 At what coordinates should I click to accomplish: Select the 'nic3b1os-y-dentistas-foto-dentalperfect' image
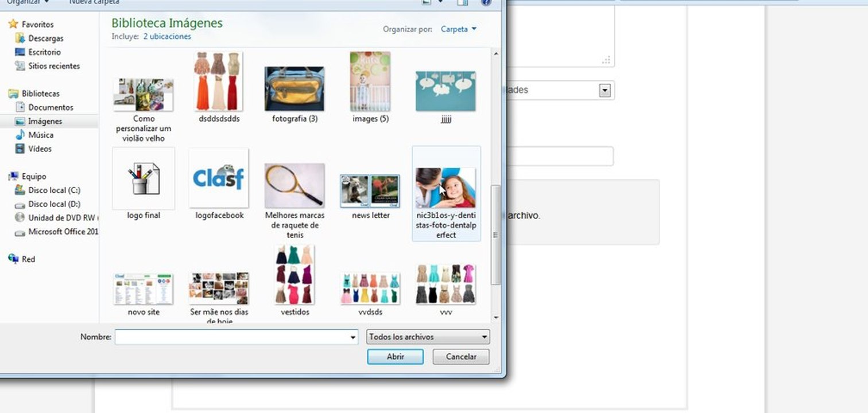[x=446, y=194]
